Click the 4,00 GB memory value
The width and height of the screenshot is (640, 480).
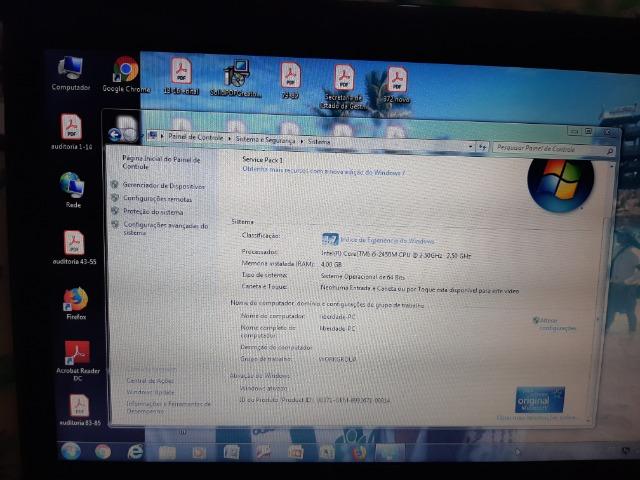pos(331,264)
